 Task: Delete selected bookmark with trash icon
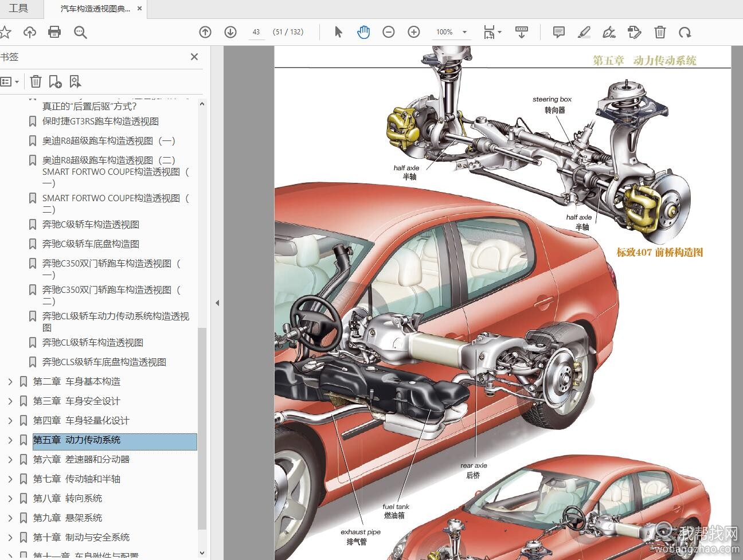coord(36,81)
